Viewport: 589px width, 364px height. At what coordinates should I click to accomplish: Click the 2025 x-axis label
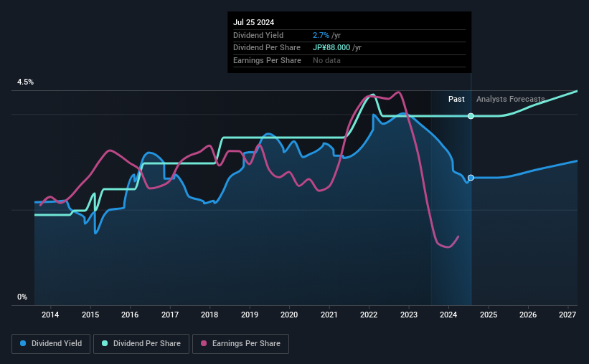pos(489,315)
